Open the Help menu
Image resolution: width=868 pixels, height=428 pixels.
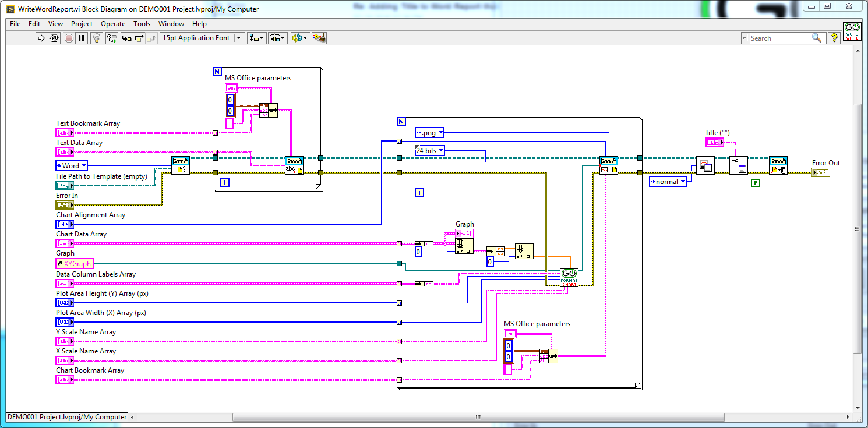tap(199, 24)
